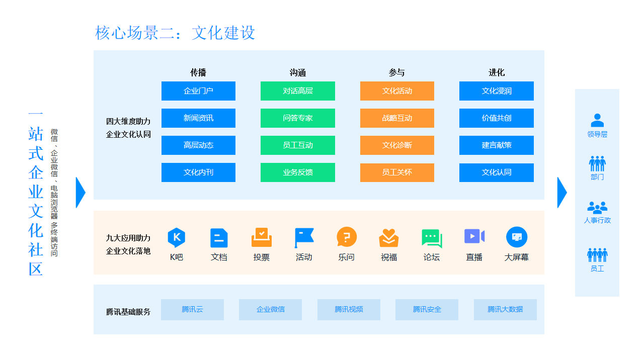Click the 九大应用助力 label

tap(128, 238)
